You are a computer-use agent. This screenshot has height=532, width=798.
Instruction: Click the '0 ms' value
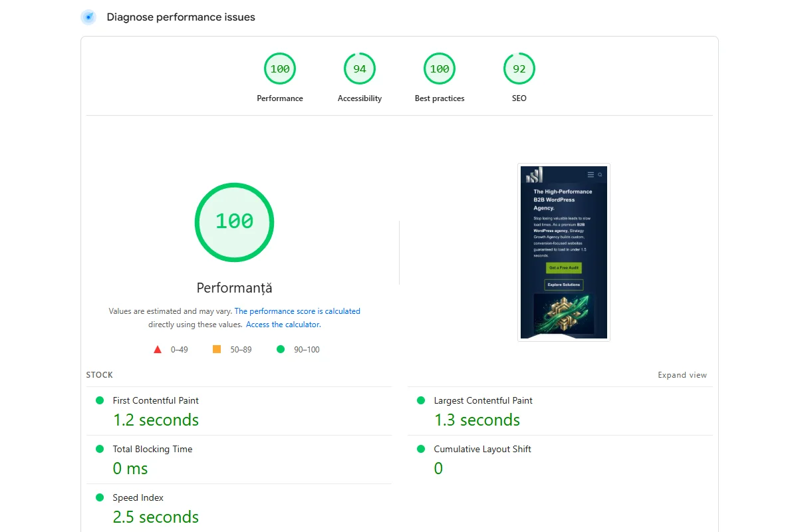coord(130,469)
